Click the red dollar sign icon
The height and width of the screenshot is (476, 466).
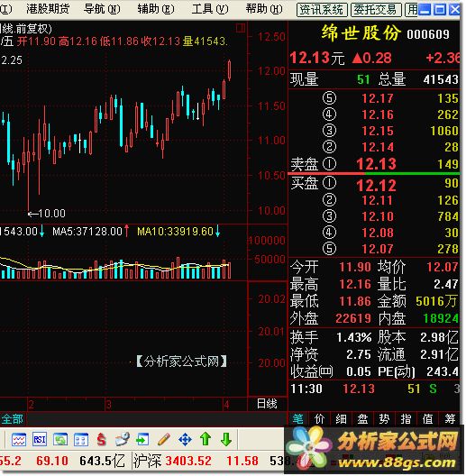[101, 440]
